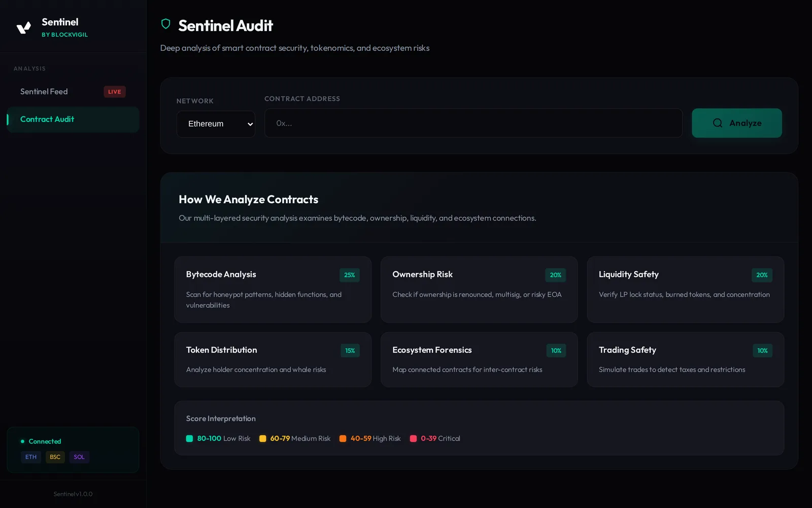812x508 pixels.
Task: Open the Sentinel Feed menu item
Action: click(x=73, y=91)
